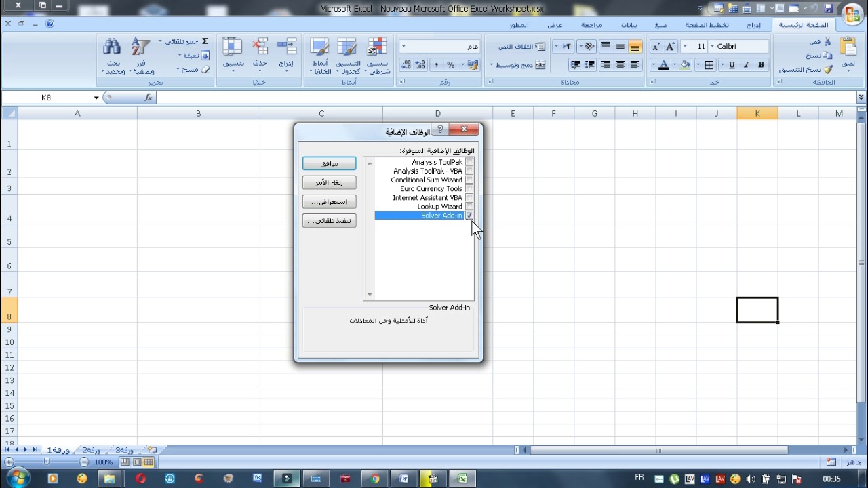Check the Analysis ToolPak - VBA checkbox
The width and height of the screenshot is (868, 488).
click(x=469, y=171)
